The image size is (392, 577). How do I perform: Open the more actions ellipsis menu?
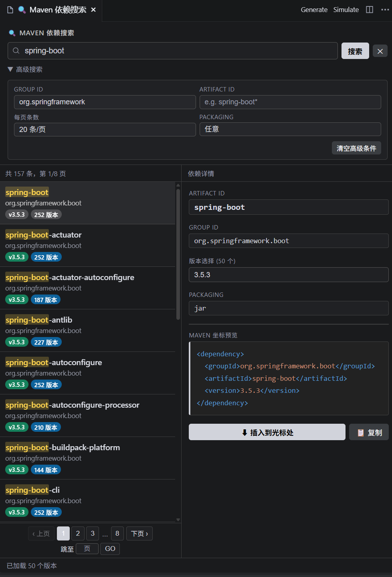(385, 10)
